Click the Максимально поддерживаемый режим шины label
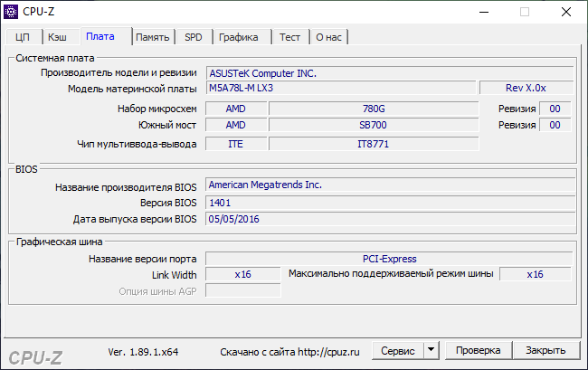This screenshot has height=370, width=588. 391,274
